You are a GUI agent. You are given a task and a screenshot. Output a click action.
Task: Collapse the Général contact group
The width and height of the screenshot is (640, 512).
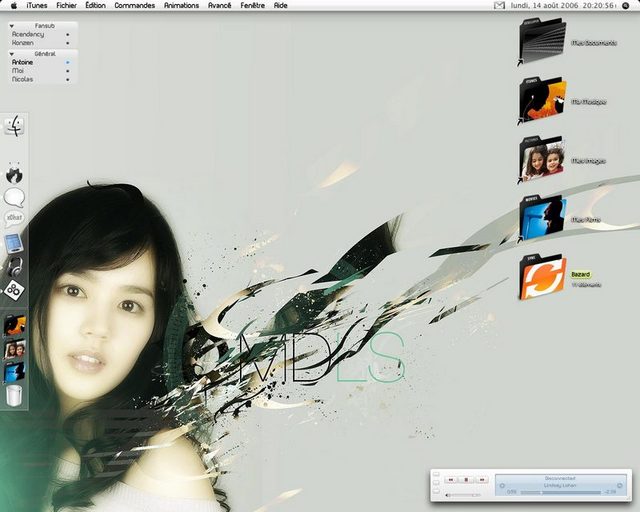(x=12, y=54)
